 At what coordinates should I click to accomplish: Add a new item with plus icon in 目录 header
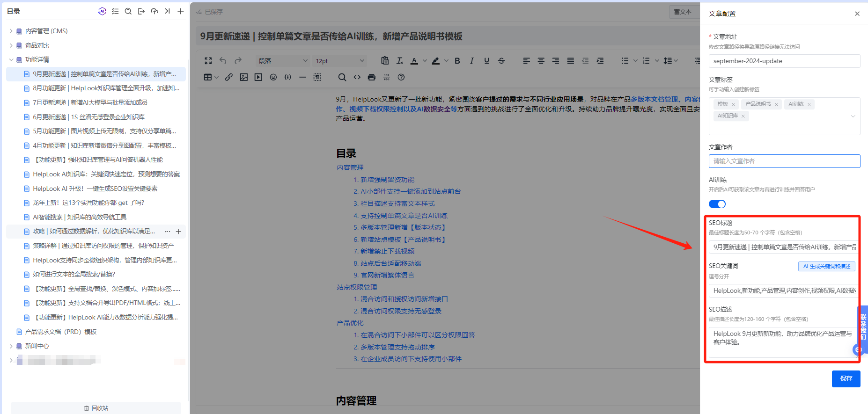(x=180, y=11)
